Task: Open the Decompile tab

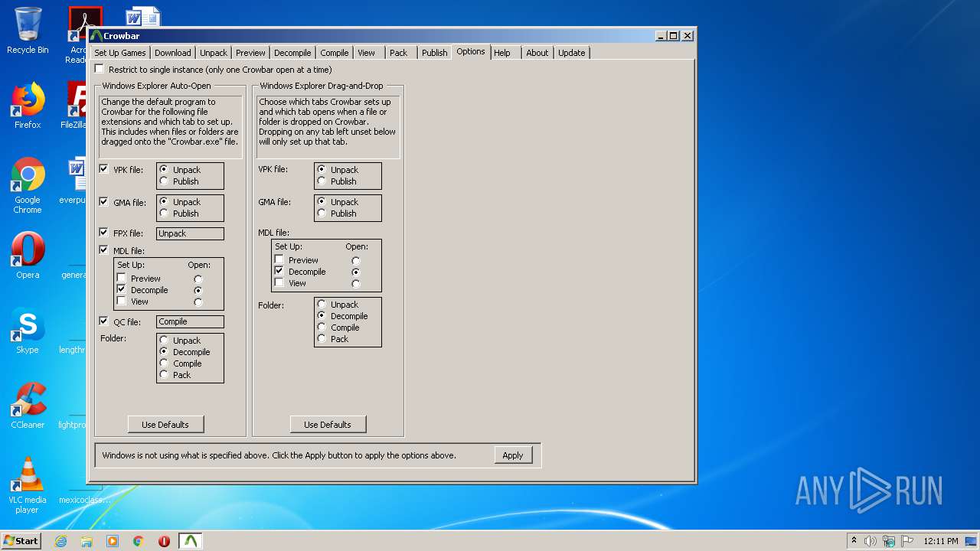Action: coord(292,53)
